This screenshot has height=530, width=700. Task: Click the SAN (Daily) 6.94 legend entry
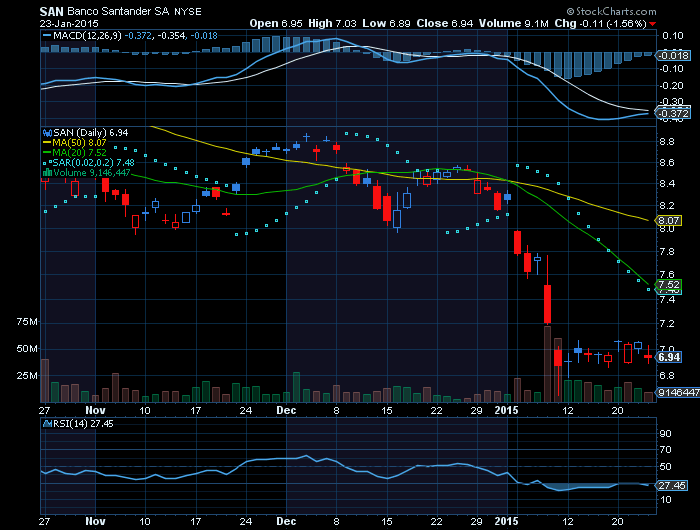[91, 133]
